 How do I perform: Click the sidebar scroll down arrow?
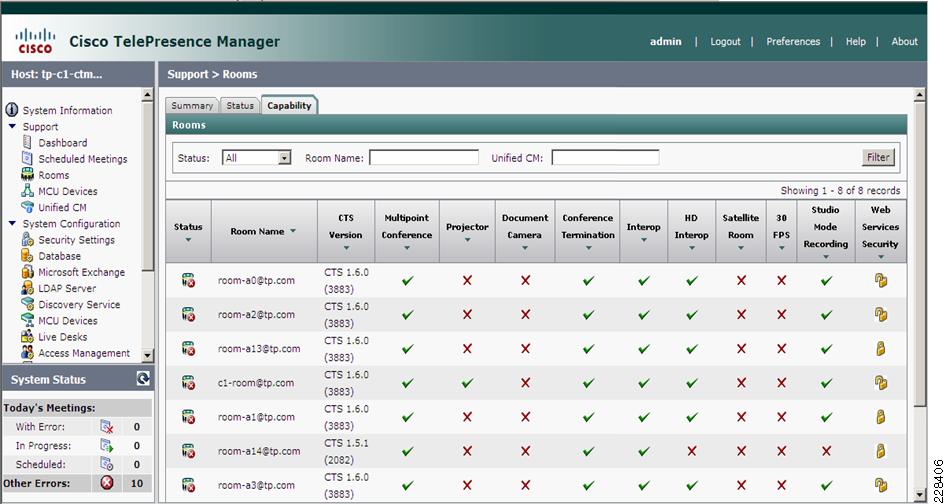point(147,355)
